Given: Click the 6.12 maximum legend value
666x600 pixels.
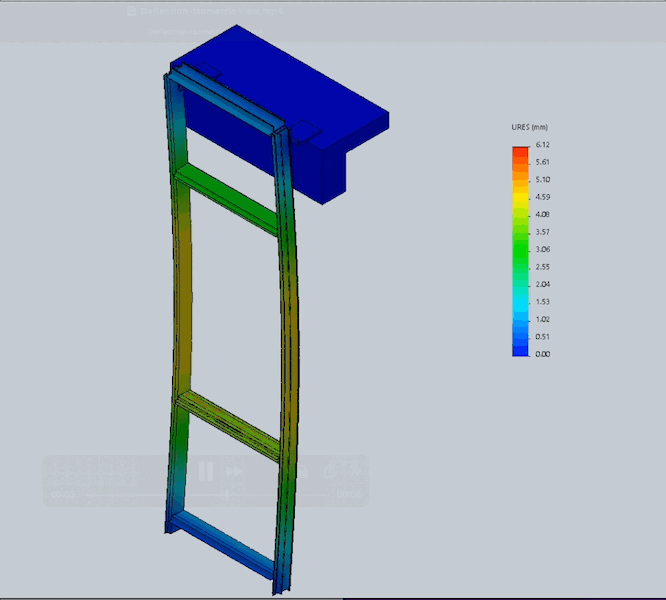Looking at the screenshot, I should click(x=542, y=145).
